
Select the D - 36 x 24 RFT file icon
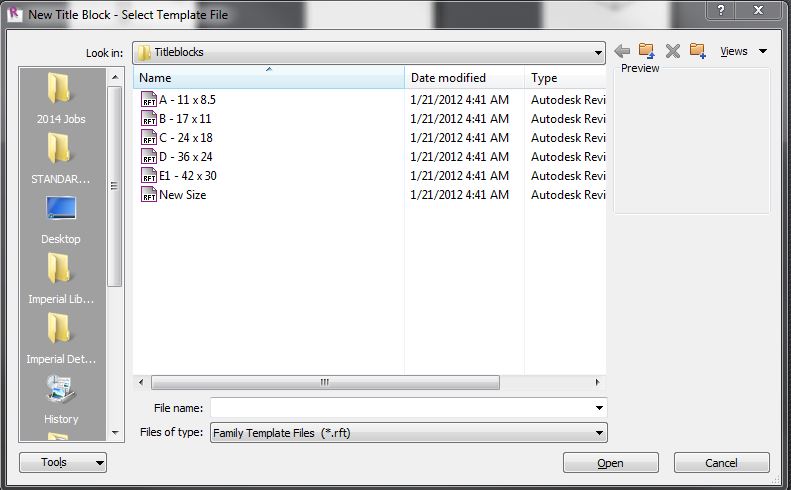(149, 157)
